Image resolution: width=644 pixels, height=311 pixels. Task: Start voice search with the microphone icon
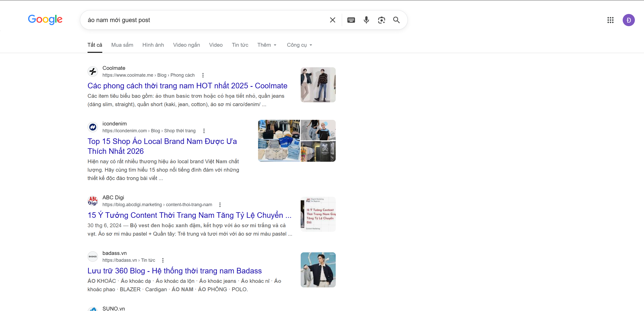tap(366, 20)
